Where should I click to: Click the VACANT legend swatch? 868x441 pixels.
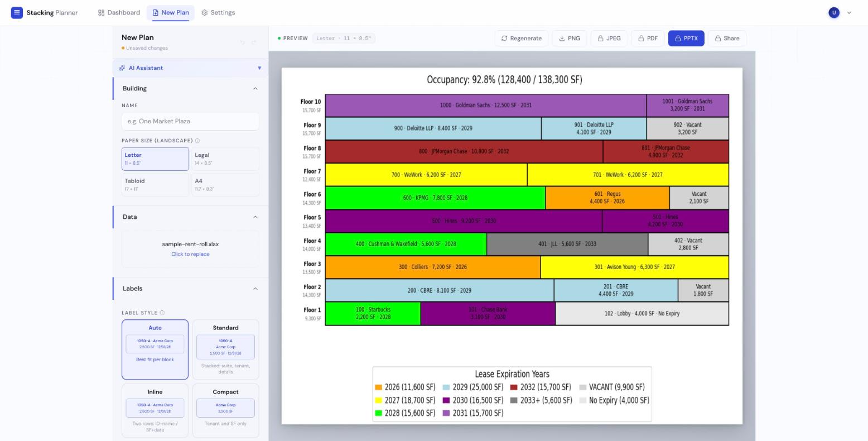click(x=583, y=387)
